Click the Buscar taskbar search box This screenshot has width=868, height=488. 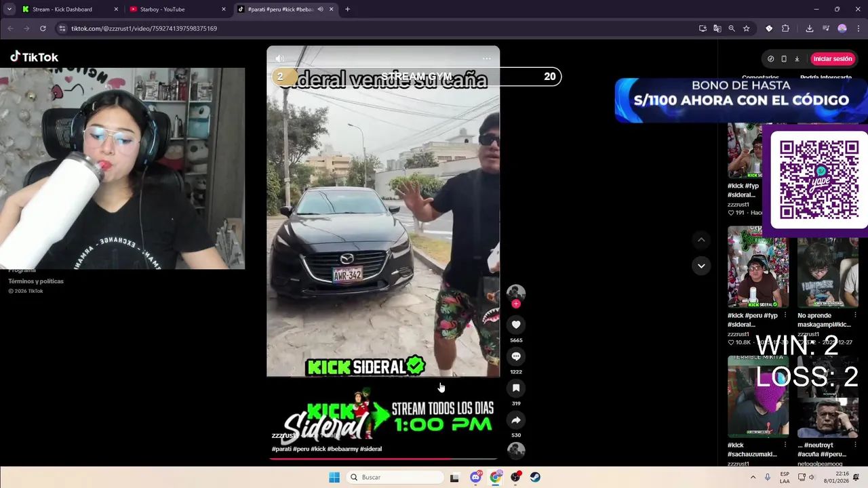(395, 477)
